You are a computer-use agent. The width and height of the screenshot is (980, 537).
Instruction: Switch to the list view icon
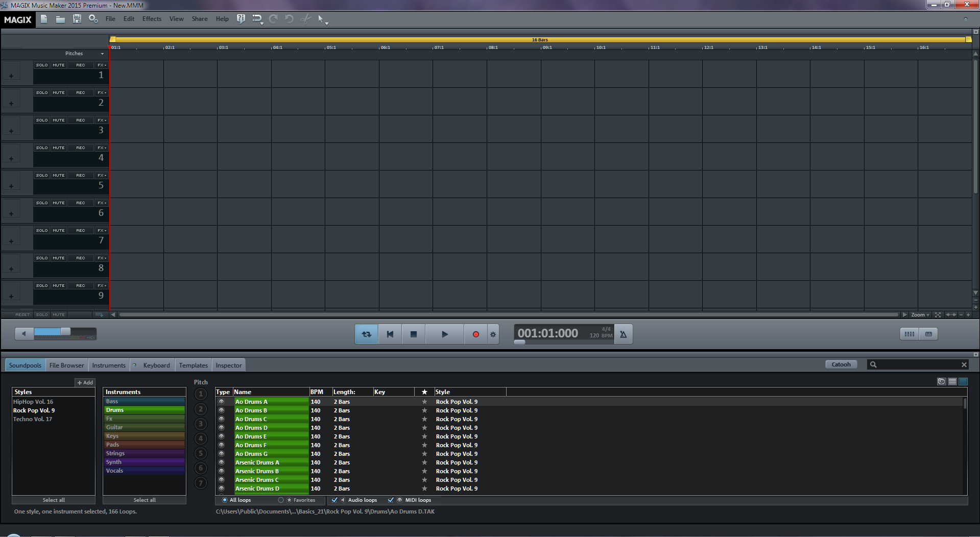point(952,381)
